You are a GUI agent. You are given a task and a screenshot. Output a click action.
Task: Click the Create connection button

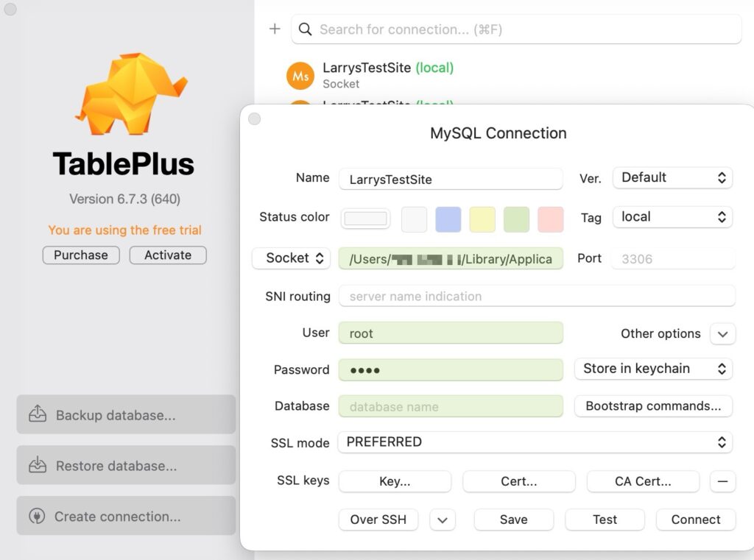tap(126, 517)
